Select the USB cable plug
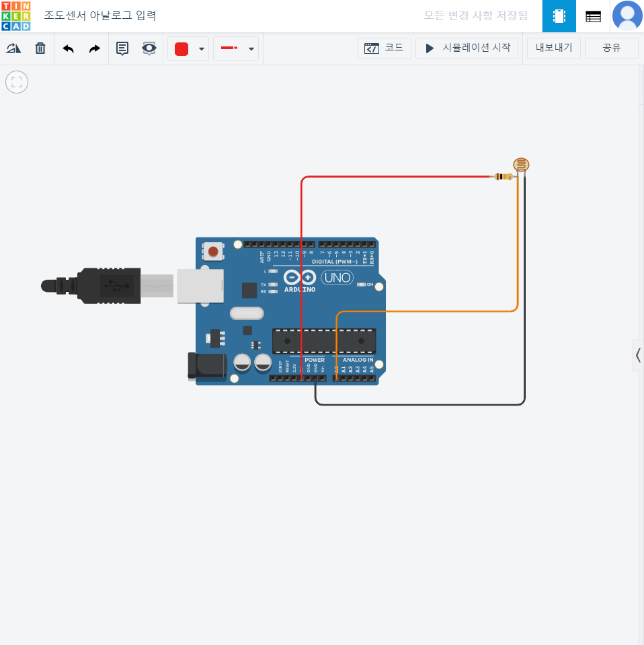The image size is (644, 645). (107, 286)
